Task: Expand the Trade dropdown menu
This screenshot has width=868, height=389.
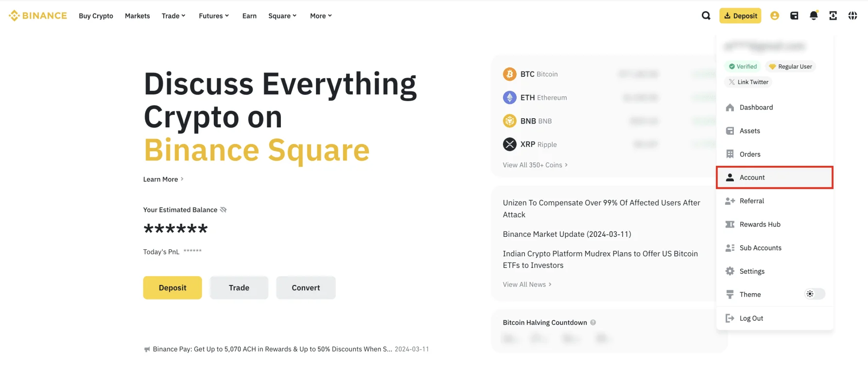Action: tap(174, 16)
